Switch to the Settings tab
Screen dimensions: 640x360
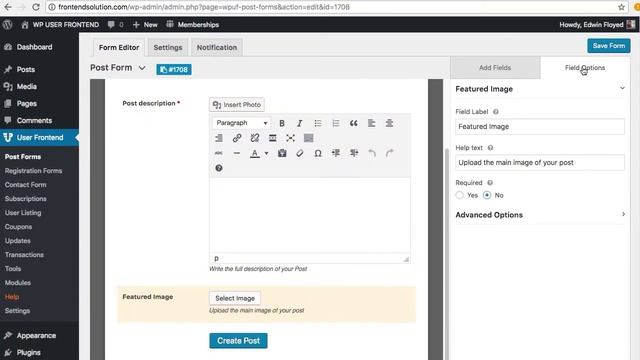click(x=168, y=47)
